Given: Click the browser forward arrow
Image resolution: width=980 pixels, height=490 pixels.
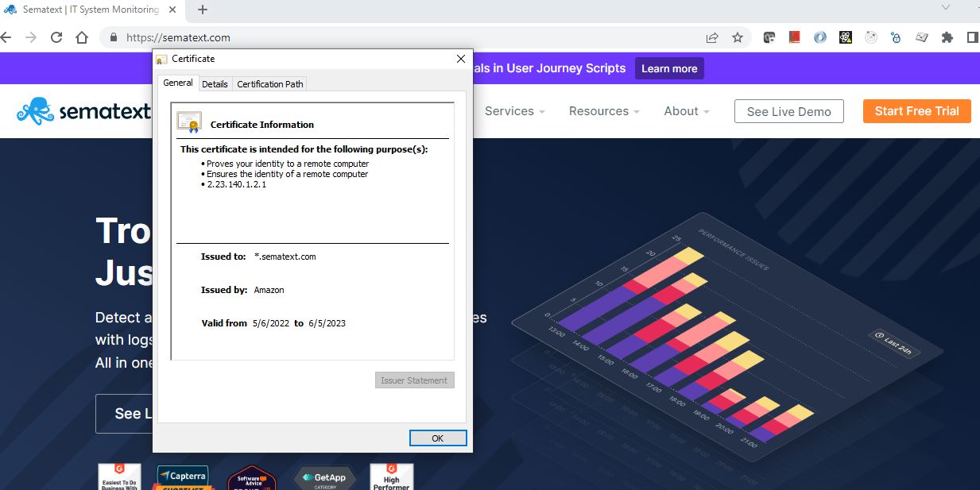Looking at the screenshot, I should pyautogui.click(x=31, y=37).
